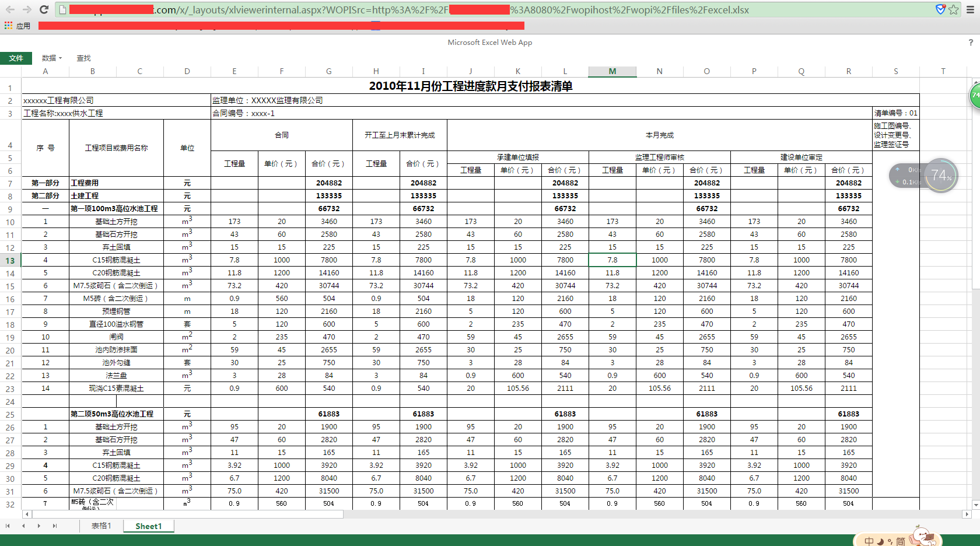Open the 查找 find menu
This screenshot has height=546, width=980.
pyautogui.click(x=83, y=58)
